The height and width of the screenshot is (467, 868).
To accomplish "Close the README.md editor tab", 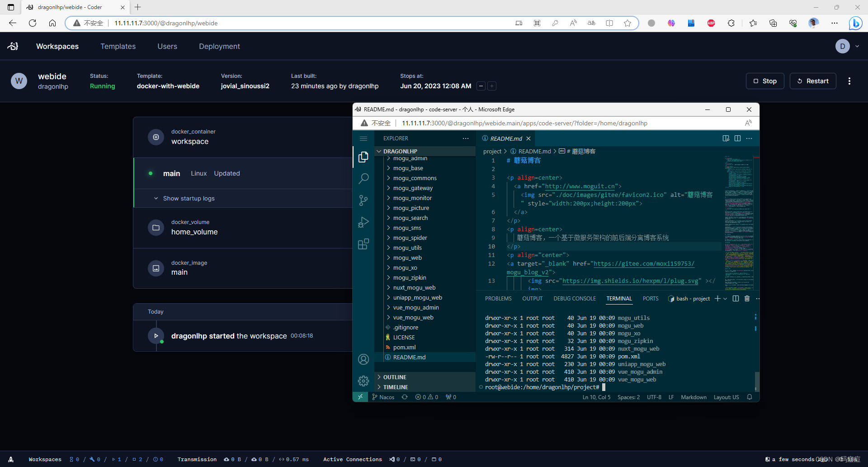I will 528,138.
